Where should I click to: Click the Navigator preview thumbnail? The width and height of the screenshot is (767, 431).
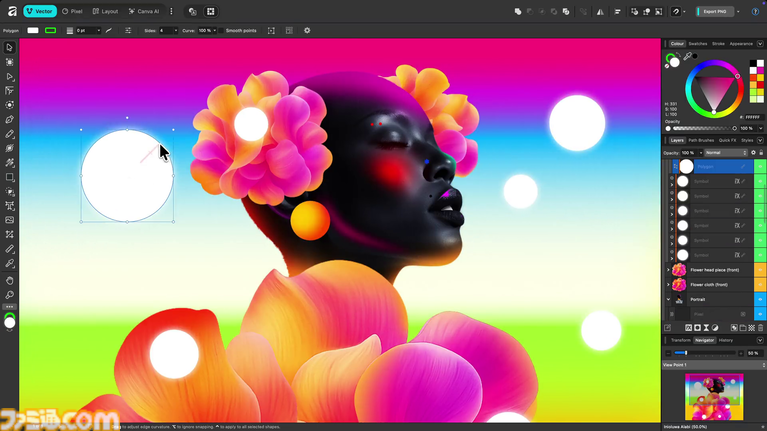coord(714,396)
